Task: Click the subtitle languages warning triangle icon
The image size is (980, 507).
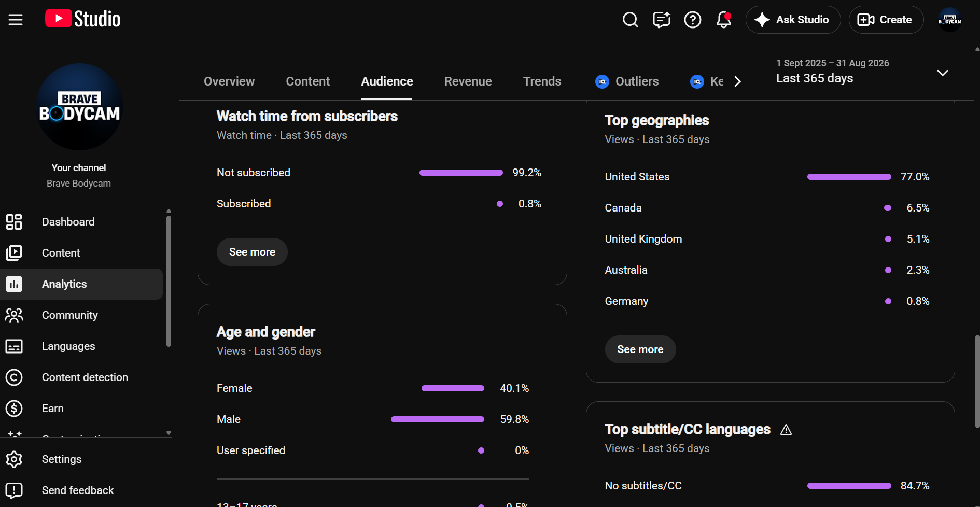Action: click(x=786, y=430)
